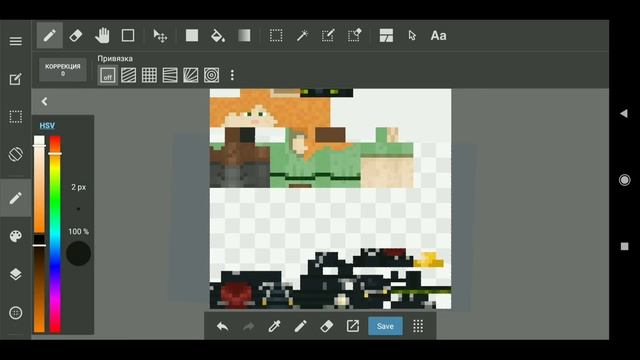The image size is (640, 360).
Task: Switch color mode via HSV link
Action: [x=47, y=126]
